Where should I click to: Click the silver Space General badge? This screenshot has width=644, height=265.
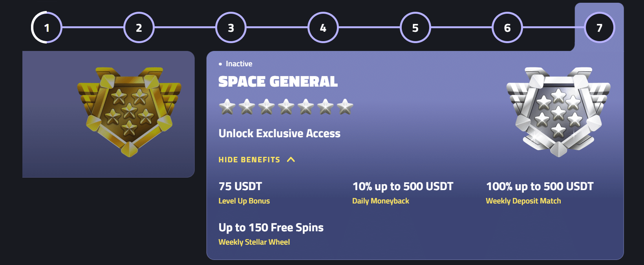click(x=558, y=112)
